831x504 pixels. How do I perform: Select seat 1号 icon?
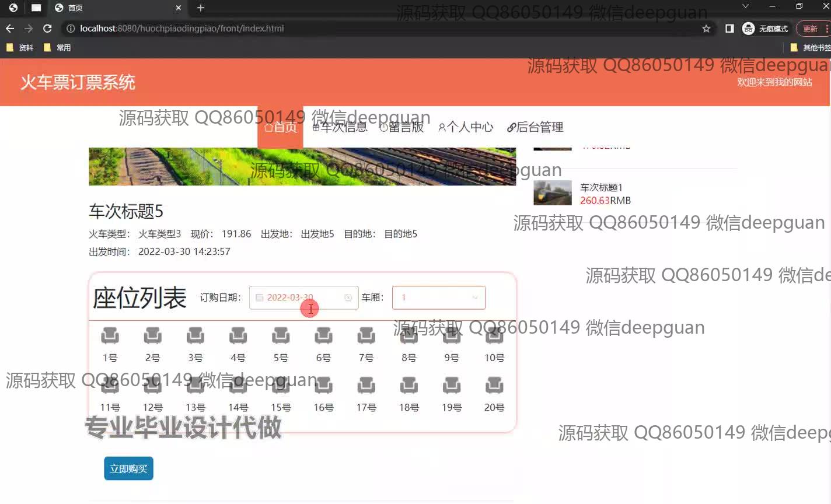(x=110, y=336)
